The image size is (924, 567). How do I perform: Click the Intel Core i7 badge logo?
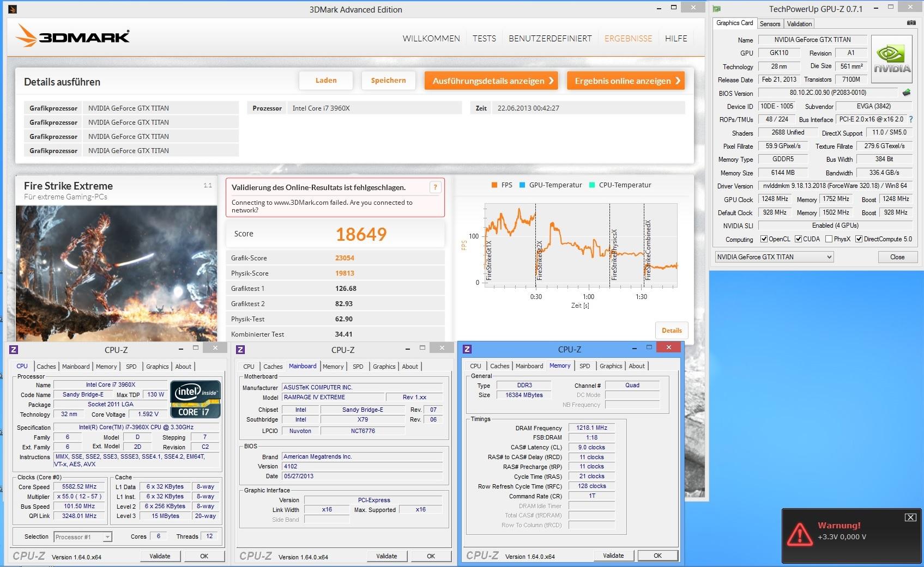click(x=196, y=399)
